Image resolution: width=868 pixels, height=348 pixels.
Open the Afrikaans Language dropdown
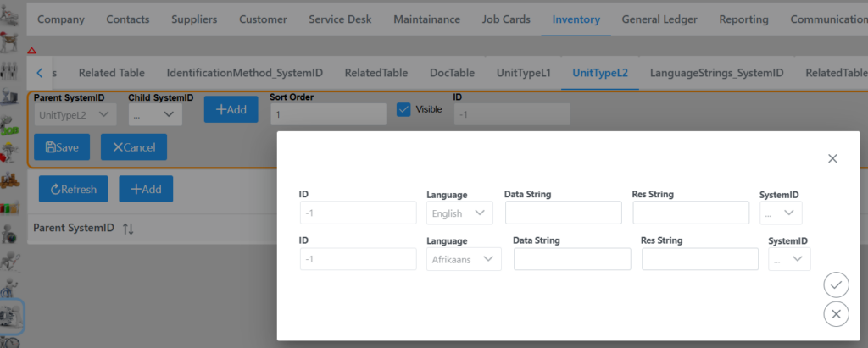463,259
